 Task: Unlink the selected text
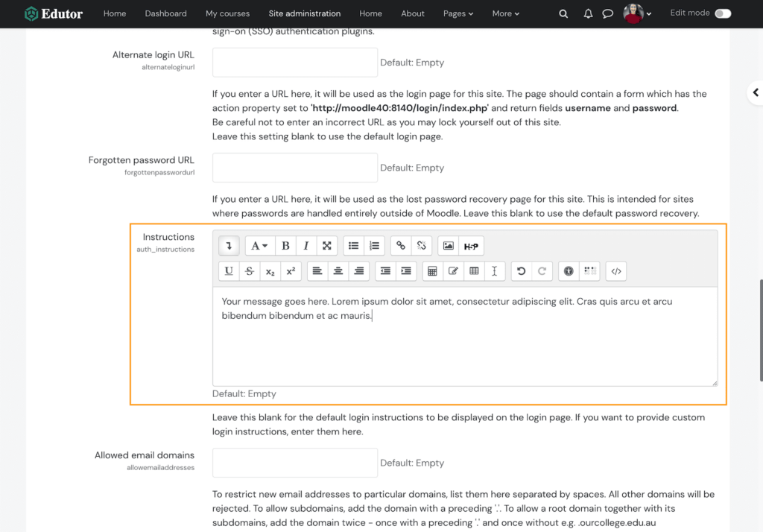[420, 245]
